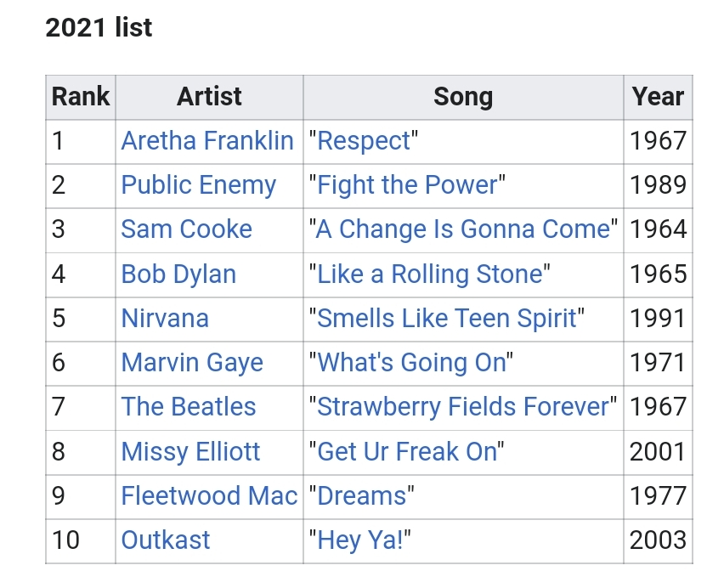This screenshot has height=588, width=724.
Task: Open the Public Enemy artist link
Action: coord(198,185)
